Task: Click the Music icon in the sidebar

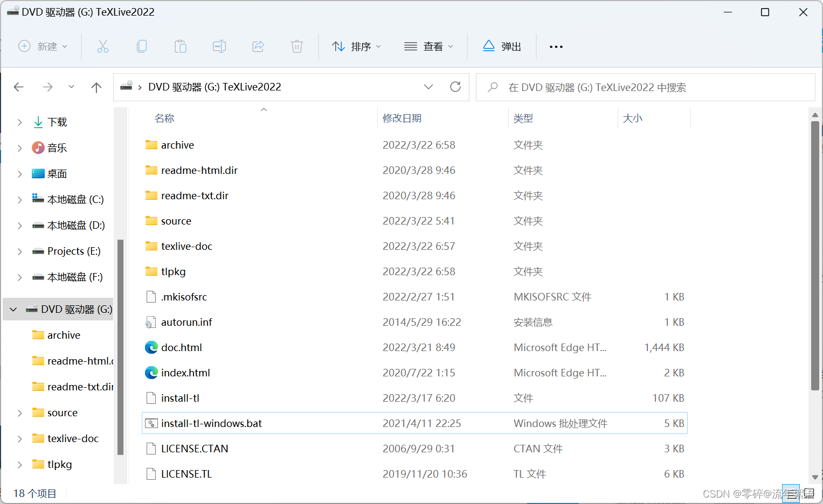Action: 38,148
